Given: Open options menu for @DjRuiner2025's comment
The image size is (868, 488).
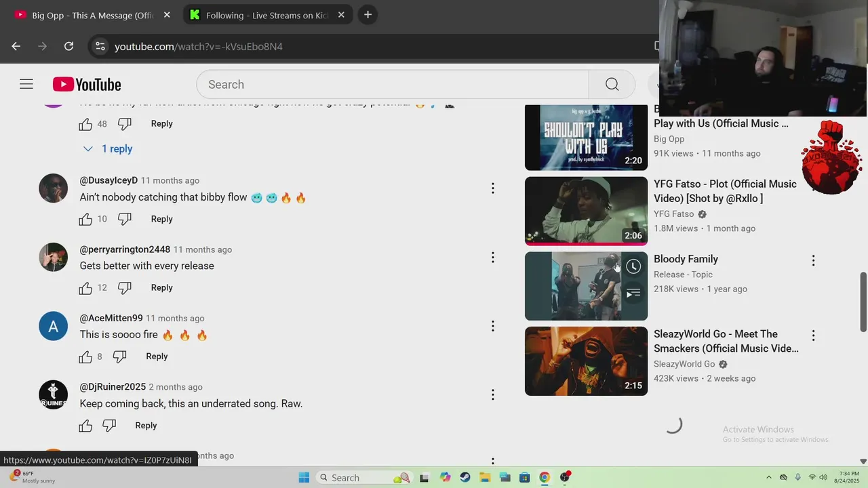Looking at the screenshot, I should tap(493, 394).
